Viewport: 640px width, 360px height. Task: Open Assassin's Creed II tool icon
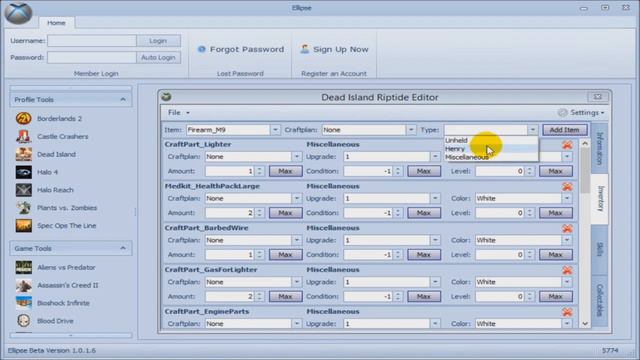click(x=24, y=285)
